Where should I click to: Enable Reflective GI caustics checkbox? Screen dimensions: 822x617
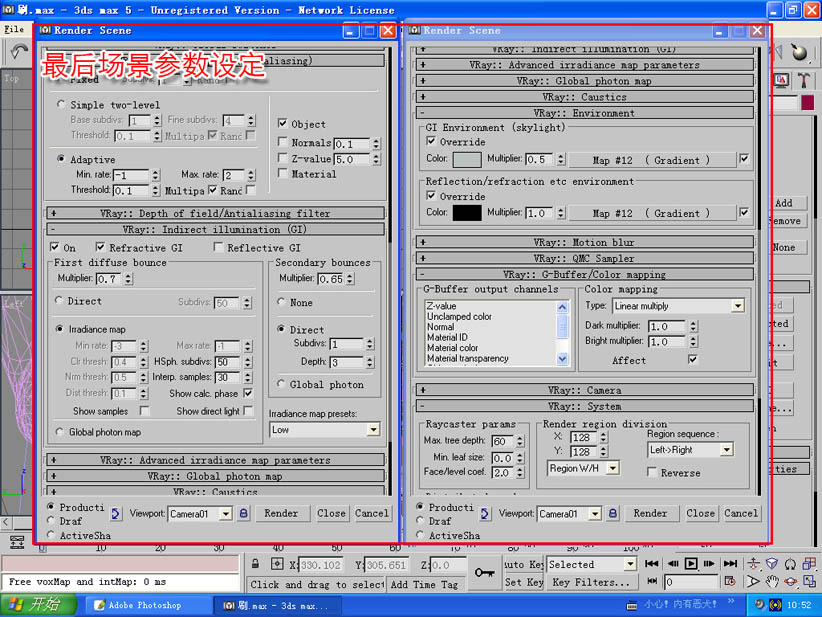tap(218, 246)
